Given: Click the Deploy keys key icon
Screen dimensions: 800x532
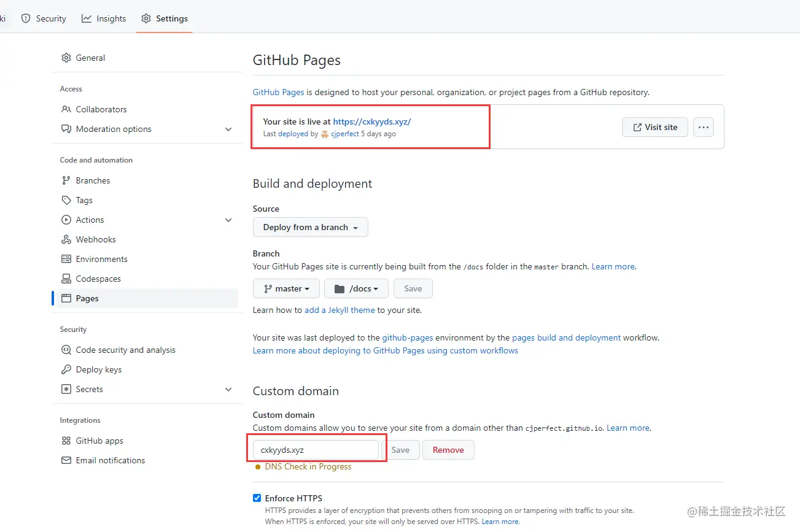Looking at the screenshot, I should point(66,369).
